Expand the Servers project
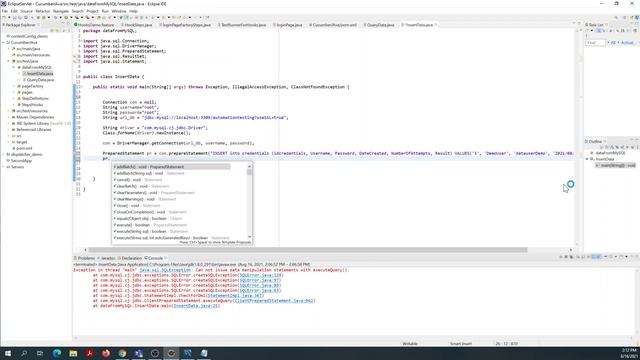 click(3, 167)
